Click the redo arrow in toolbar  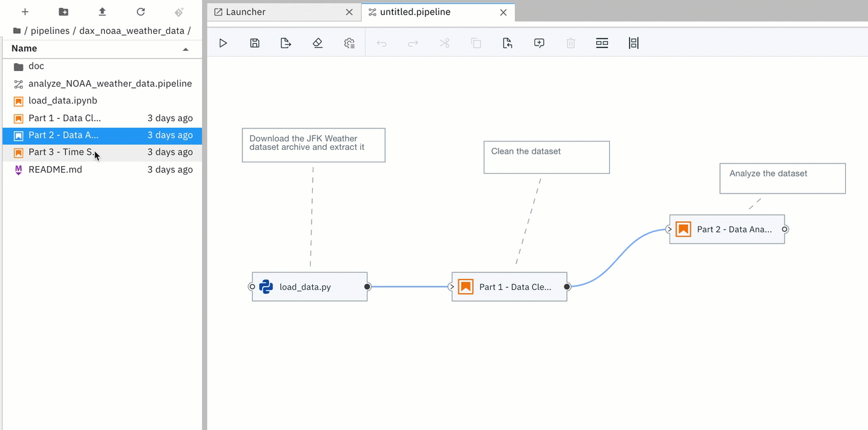[413, 43]
